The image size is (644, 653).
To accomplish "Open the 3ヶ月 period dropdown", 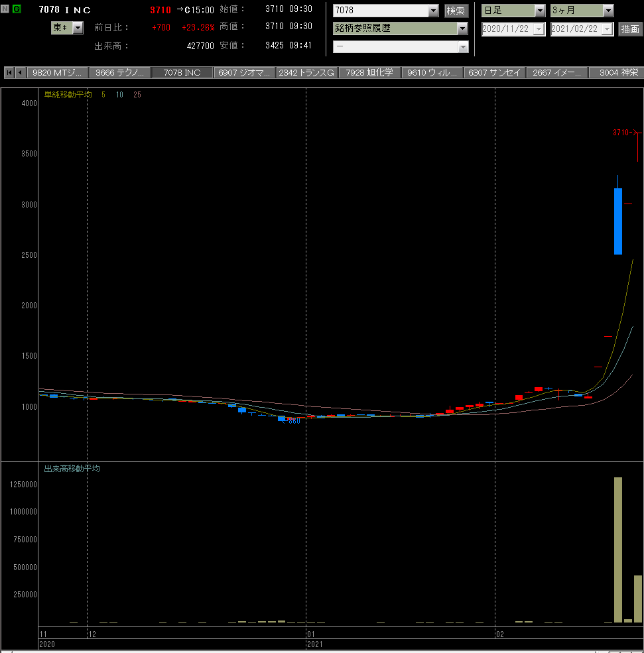I will click(x=608, y=11).
